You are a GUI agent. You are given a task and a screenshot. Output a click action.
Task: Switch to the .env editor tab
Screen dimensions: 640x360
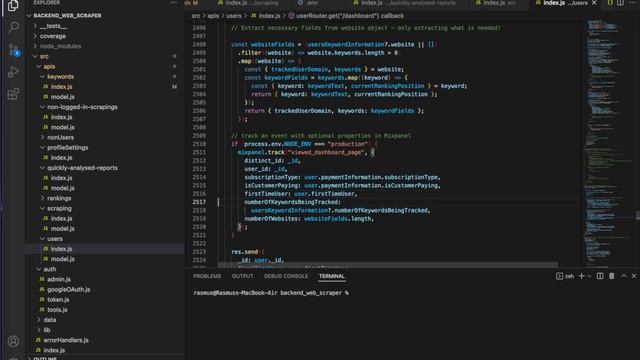310,3
